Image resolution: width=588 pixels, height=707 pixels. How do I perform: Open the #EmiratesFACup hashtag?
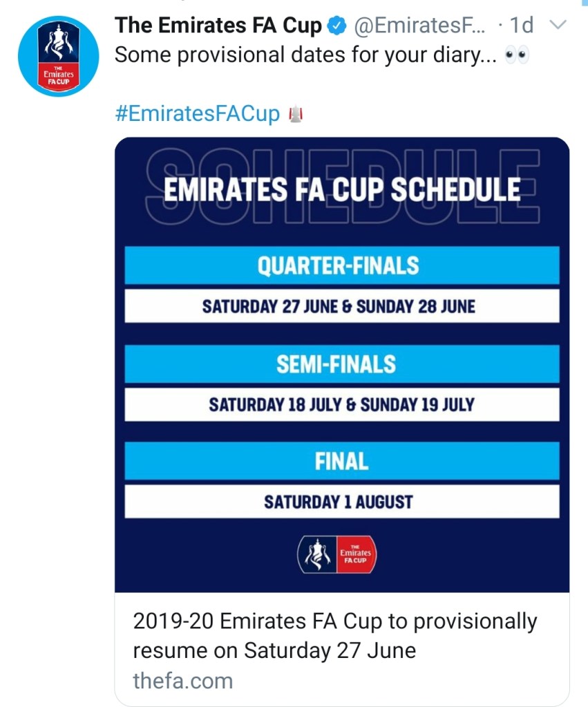(x=197, y=114)
